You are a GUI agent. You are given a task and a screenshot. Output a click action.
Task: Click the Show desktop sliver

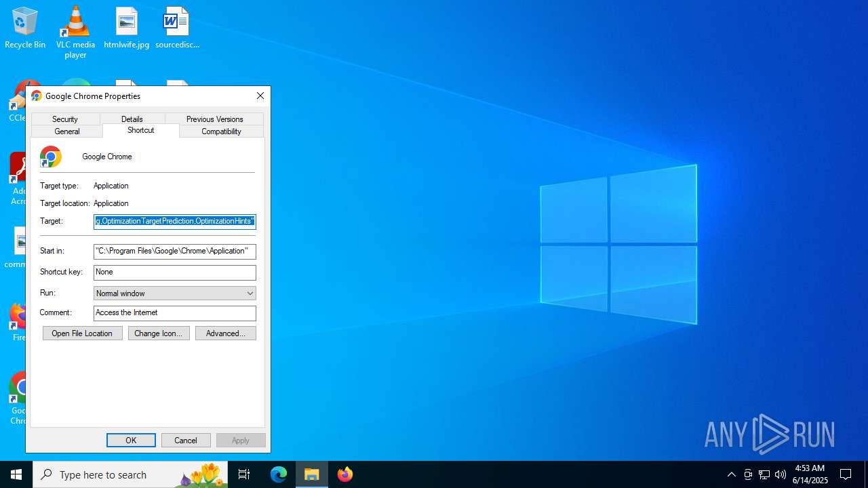[x=866, y=474]
